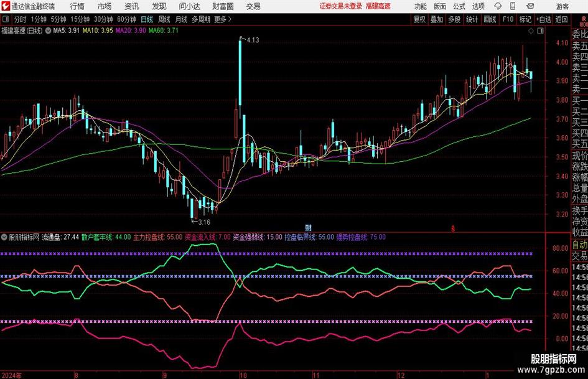The width and height of the screenshot is (588, 379).
Task: Switch to 15分钟 period tab
Action: pyautogui.click(x=80, y=19)
